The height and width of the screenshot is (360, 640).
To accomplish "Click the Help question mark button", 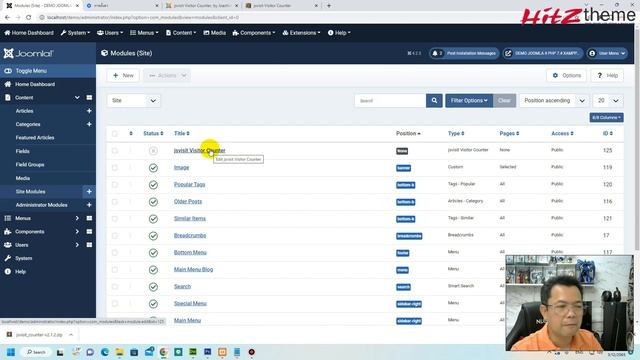I will point(607,76).
